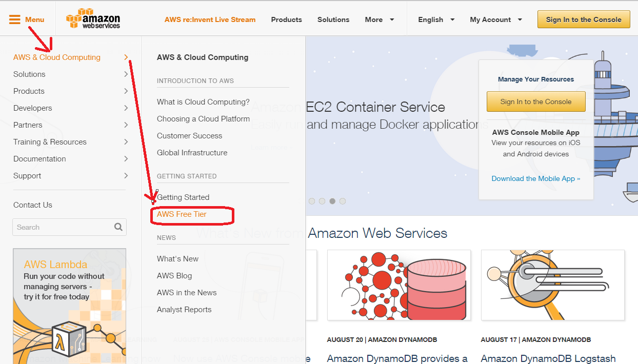Open the My Account dropdown
This screenshot has width=638, height=364.
[x=496, y=19]
